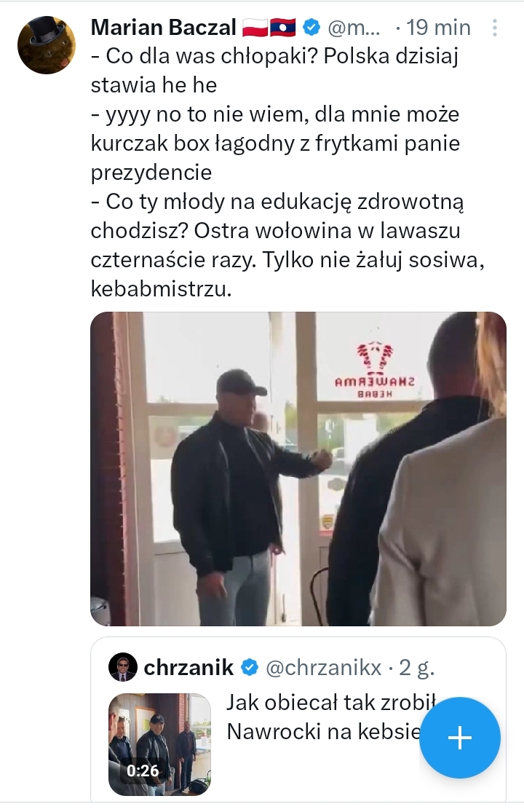524x812 pixels.
Task: Click the quoted text 'Nawrocki na kebsie'
Action: pos(325,732)
